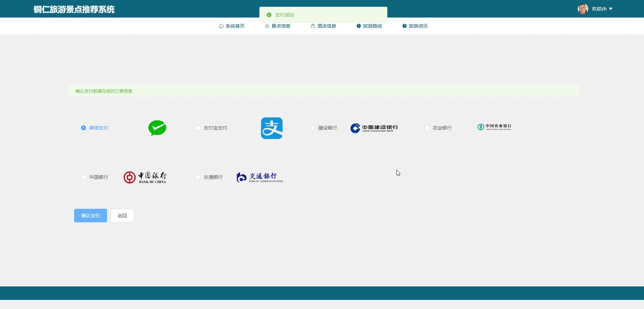644x309 pixels.
Task: Click the user avatar picture
Action: coord(583,9)
